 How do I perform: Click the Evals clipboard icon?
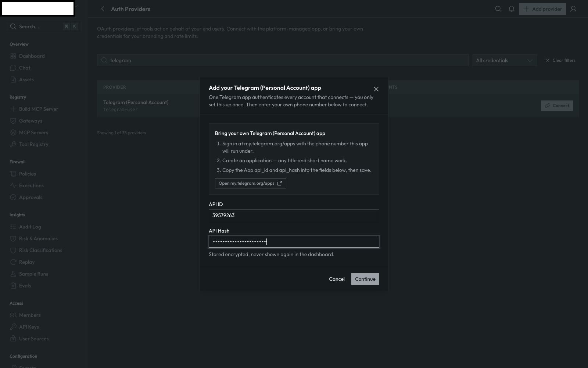(13, 286)
